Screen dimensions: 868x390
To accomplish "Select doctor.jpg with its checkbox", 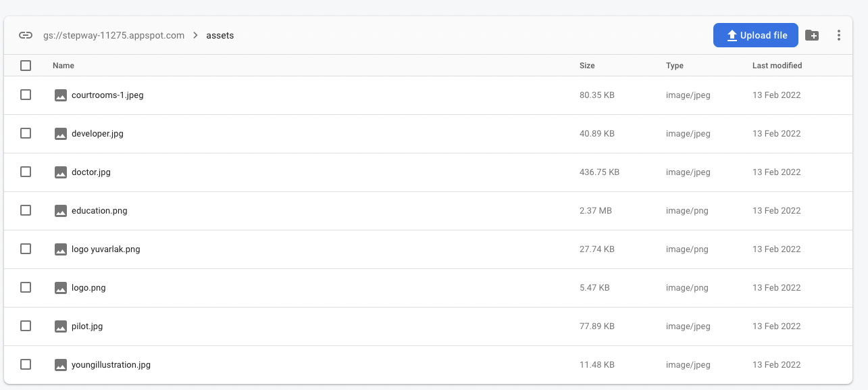I will [x=26, y=172].
